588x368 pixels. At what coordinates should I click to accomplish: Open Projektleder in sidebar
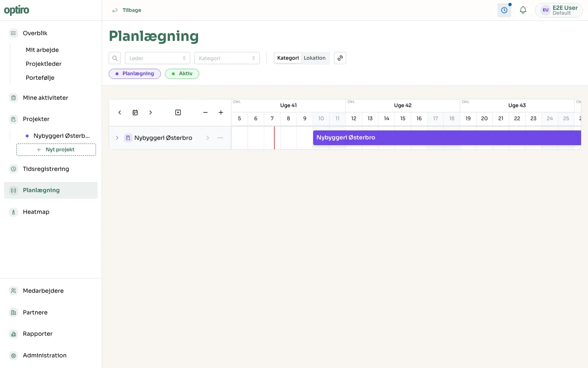tap(44, 64)
